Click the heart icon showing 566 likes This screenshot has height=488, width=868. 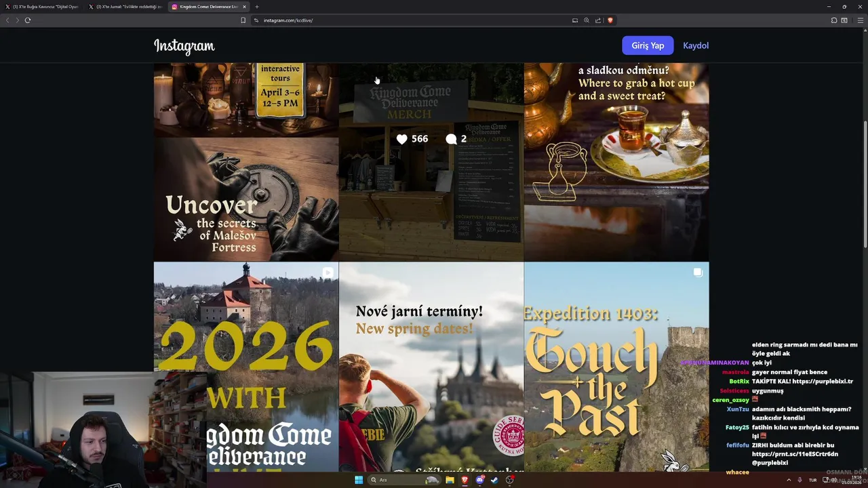(x=401, y=139)
